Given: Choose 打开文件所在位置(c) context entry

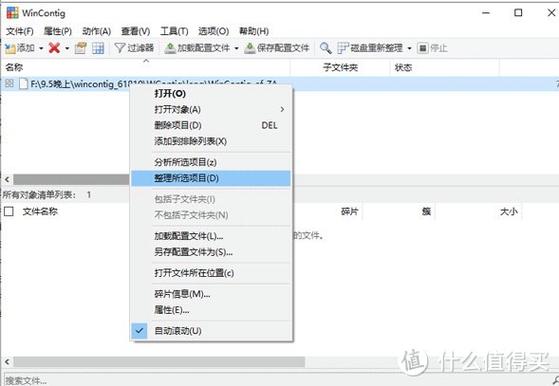Looking at the screenshot, I should pos(211,273).
